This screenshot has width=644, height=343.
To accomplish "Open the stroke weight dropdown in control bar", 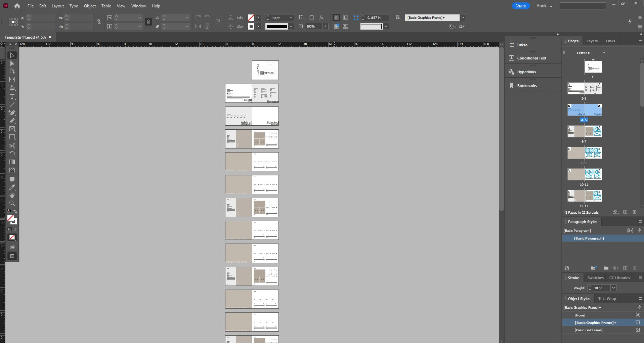I will 291,18.
